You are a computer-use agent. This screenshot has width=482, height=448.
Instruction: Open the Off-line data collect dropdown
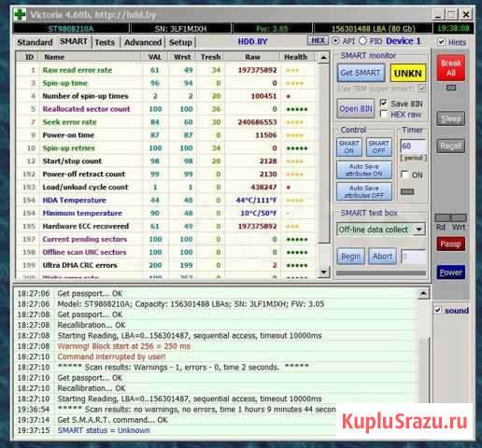click(x=419, y=230)
